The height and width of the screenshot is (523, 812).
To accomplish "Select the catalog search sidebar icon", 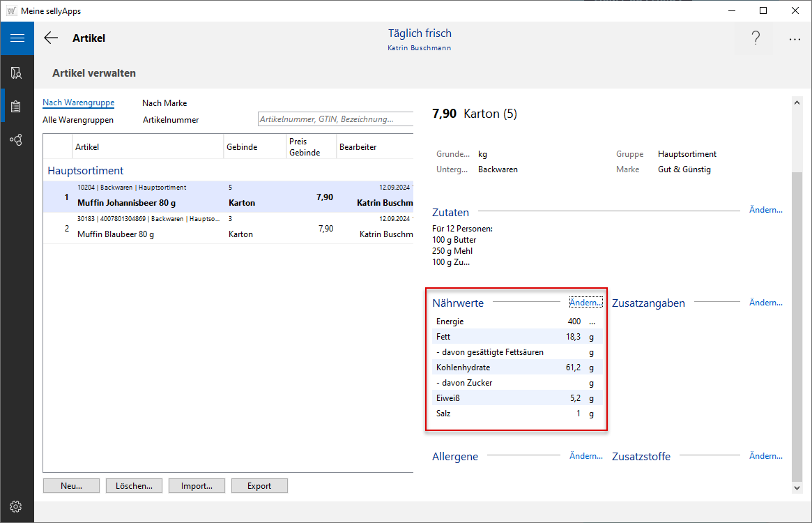I will pyautogui.click(x=17, y=73).
